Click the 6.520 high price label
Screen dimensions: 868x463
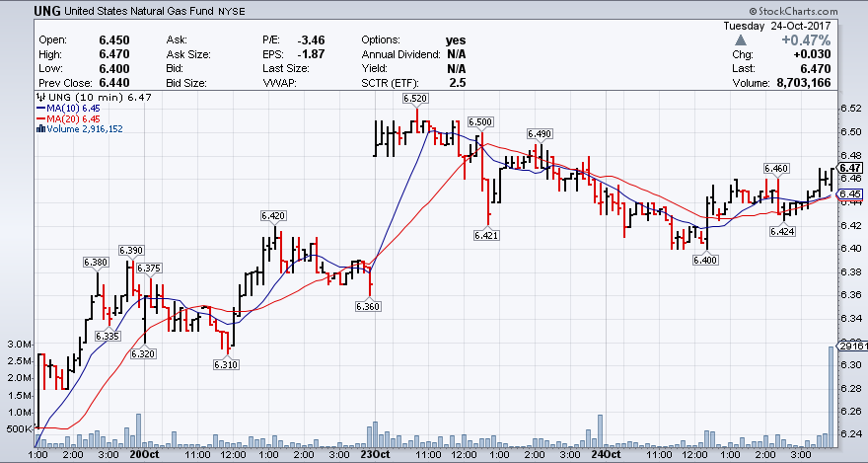(415, 99)
